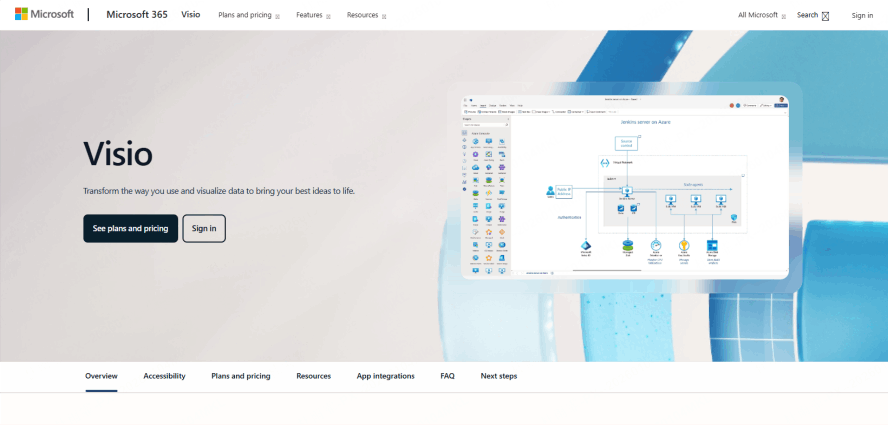888x425 pixels.
Task: Open the All Microsoft dropdown
Action: [x=762, y=15]
